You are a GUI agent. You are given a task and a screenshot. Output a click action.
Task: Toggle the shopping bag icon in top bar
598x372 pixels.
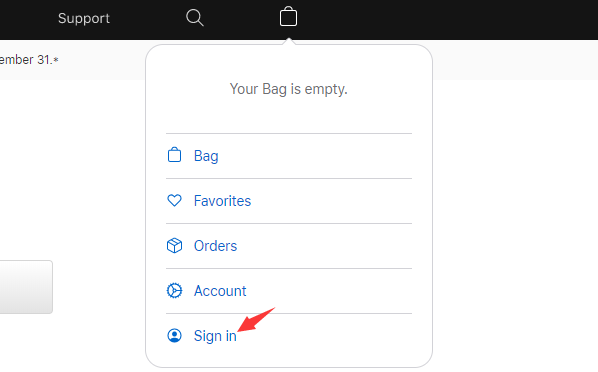click(x=288, y=16)
